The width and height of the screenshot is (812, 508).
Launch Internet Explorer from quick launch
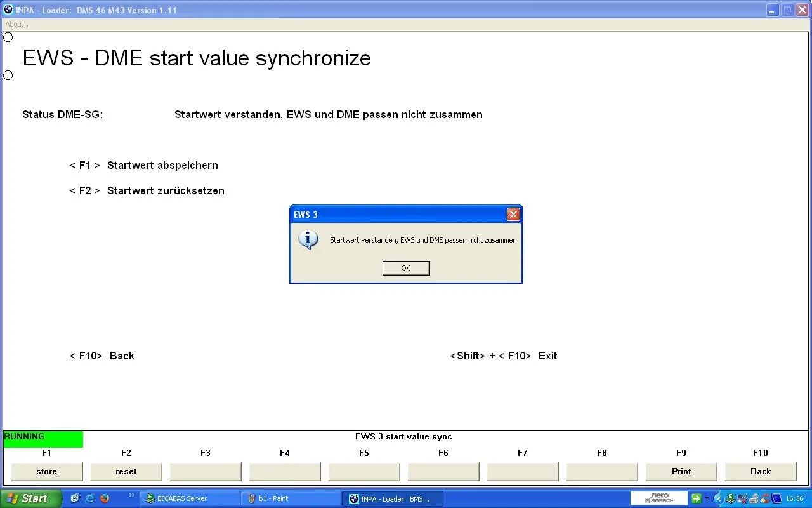coord(89,498)
